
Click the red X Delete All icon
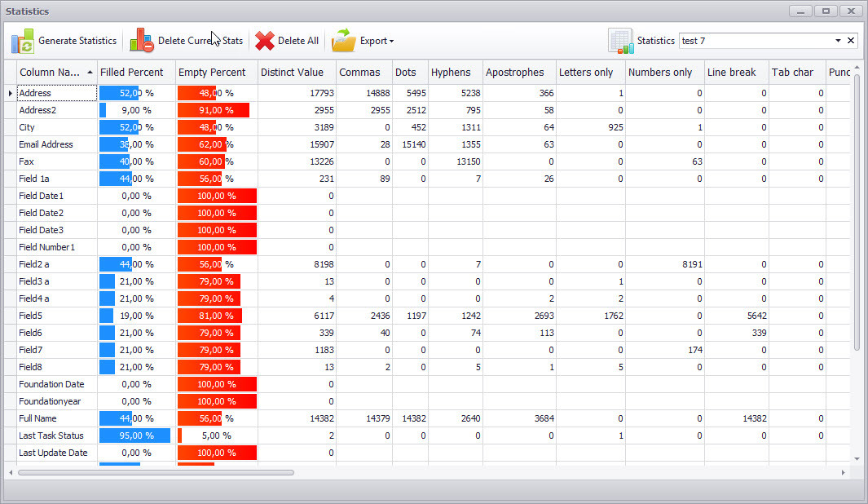tap(265, 41)
